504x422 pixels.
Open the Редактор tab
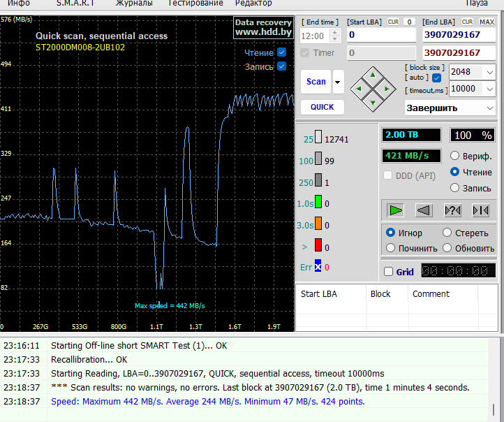click(x=253, y=3)
